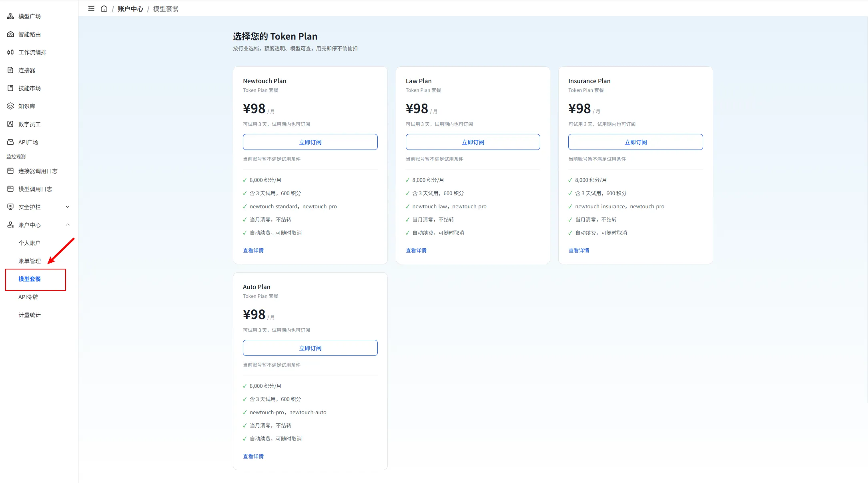
Task: Go to home via breadcrumb house icon
Action: click(104, 8)
